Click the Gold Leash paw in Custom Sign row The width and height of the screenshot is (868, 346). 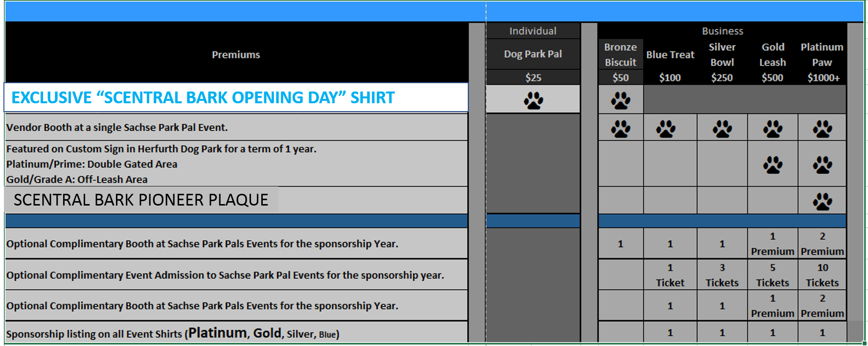[773, 165]
